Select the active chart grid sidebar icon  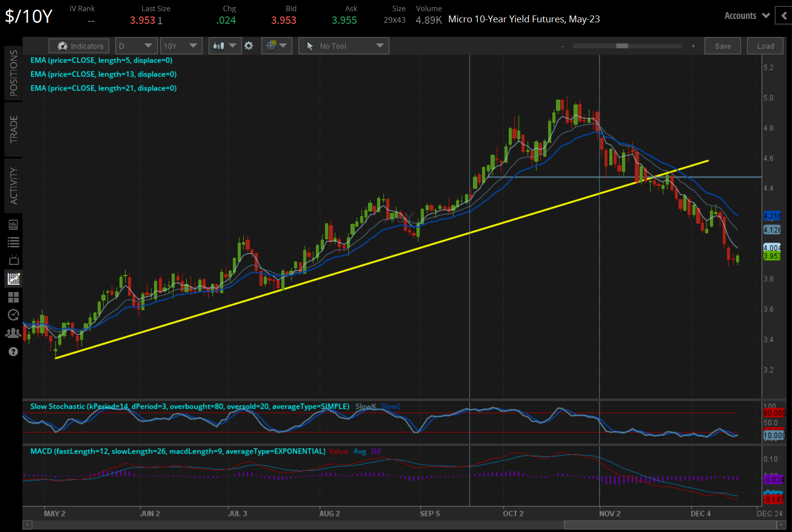tap(13, 278)
